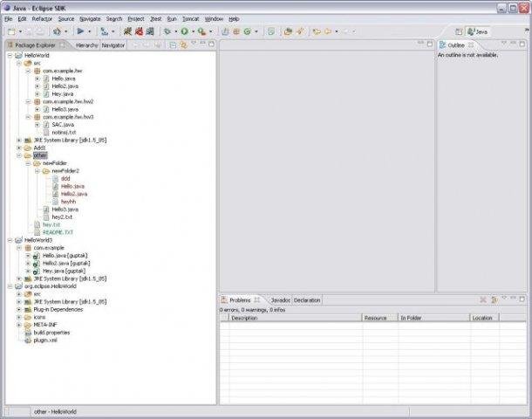This screenshot has height=419, width=532.
Task: Click the green Run button icon
Action: pyautogui.click(x=185, y=31)
